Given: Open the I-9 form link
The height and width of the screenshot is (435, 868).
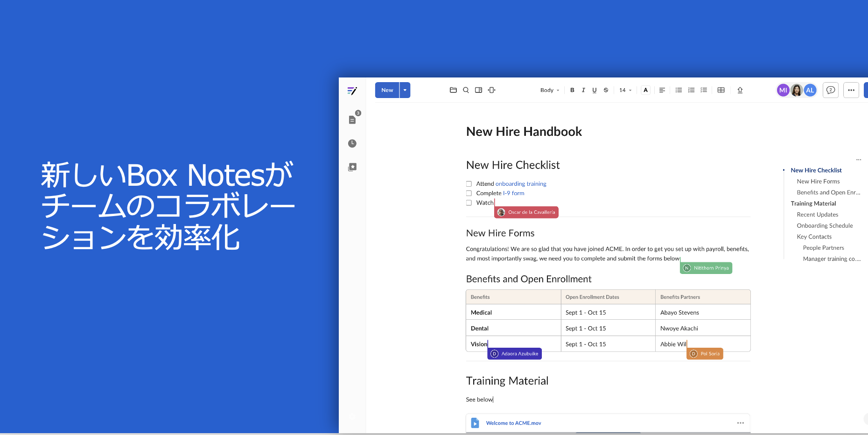Looking at the screenshot, I should pos(513,193).
